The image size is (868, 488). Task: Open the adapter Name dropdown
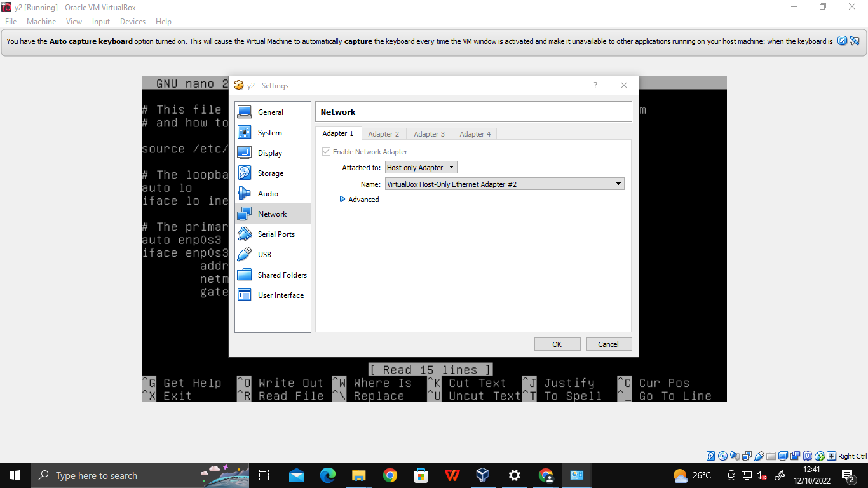click(x=505, y=184)
